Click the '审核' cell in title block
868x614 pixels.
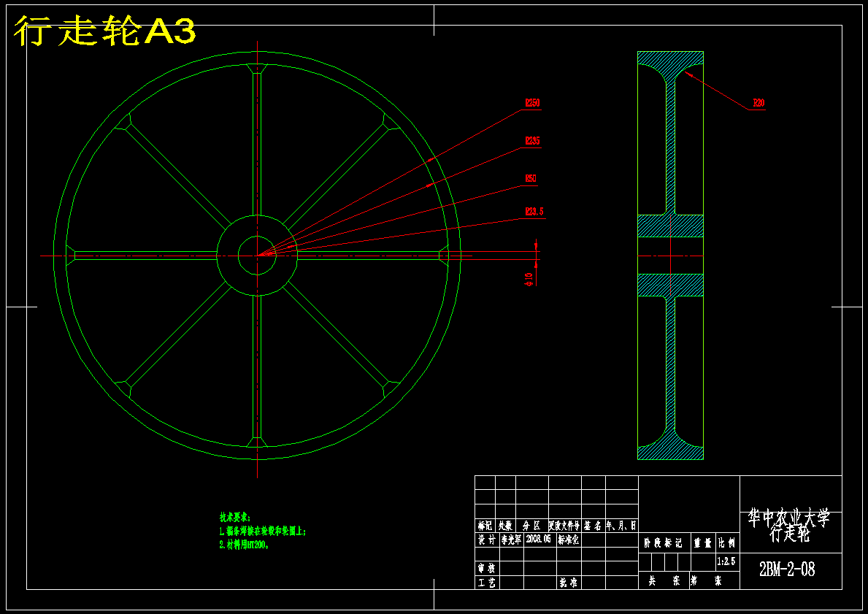click(487, 568)
